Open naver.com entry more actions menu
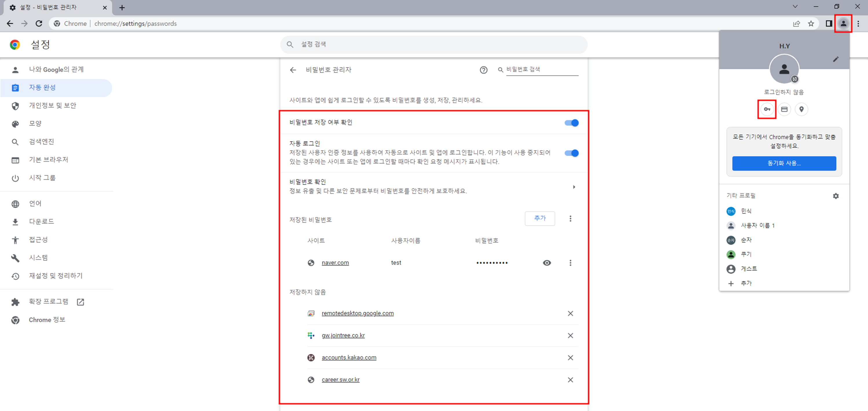868x411 pixels. tap(570, 263)
